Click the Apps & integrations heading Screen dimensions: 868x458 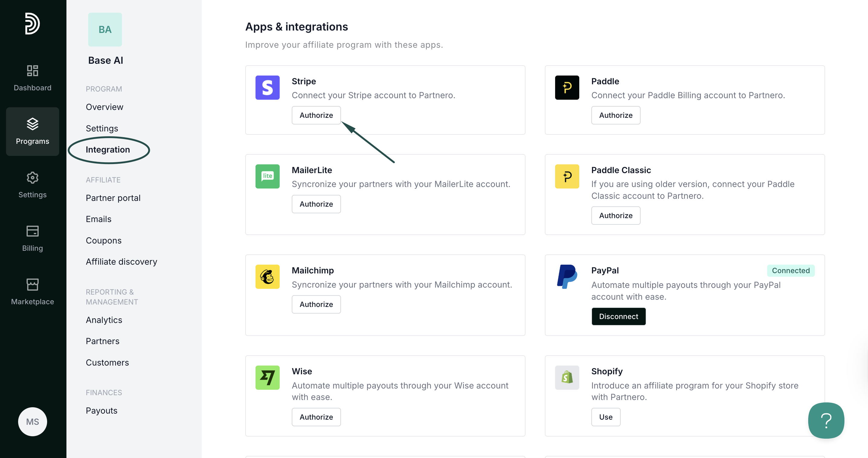(x=297, y=27)
